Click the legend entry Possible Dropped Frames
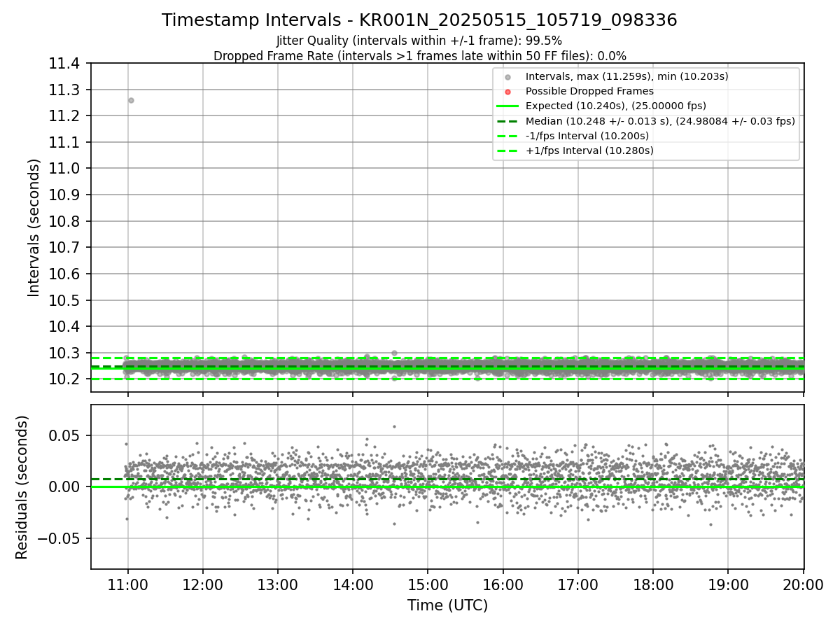840x630 pixels. (x=589, y=91)
